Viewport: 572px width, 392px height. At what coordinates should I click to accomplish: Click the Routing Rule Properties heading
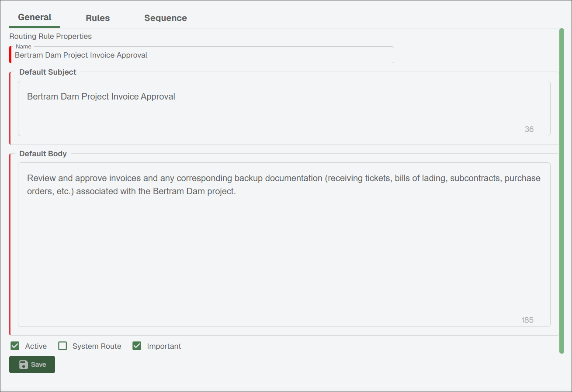[x=51, y=36]
